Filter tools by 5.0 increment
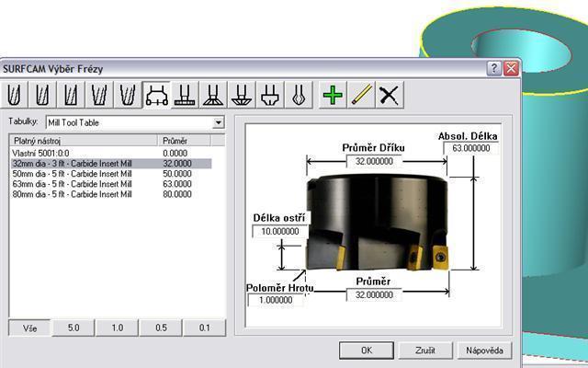Screen dimensions: 588x368 [x=73, y=328]
